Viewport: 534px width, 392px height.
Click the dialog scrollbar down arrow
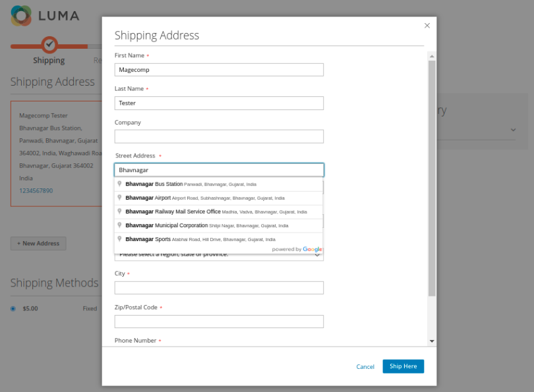pyautogui.click(x=432, y=341)
